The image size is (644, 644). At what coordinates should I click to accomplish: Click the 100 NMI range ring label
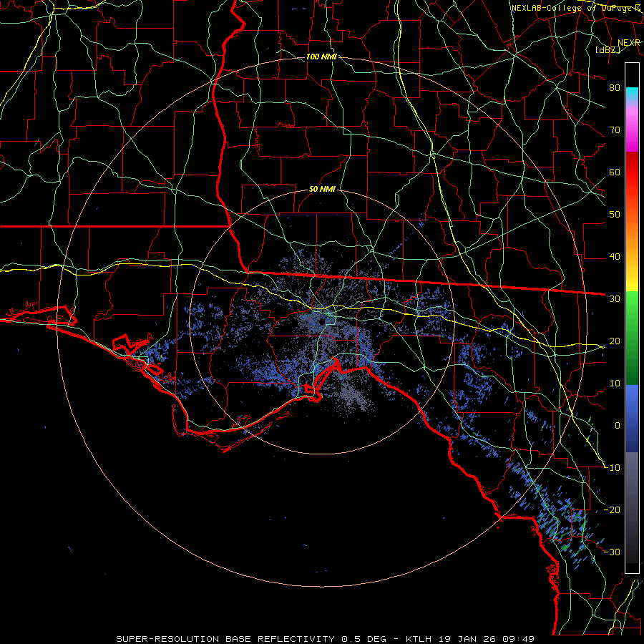321,57
